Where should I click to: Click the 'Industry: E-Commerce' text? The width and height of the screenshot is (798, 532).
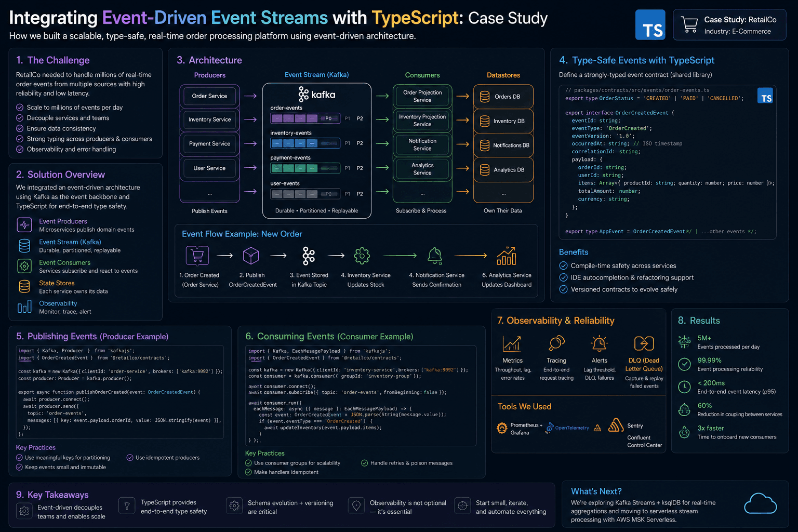[737, 31]
